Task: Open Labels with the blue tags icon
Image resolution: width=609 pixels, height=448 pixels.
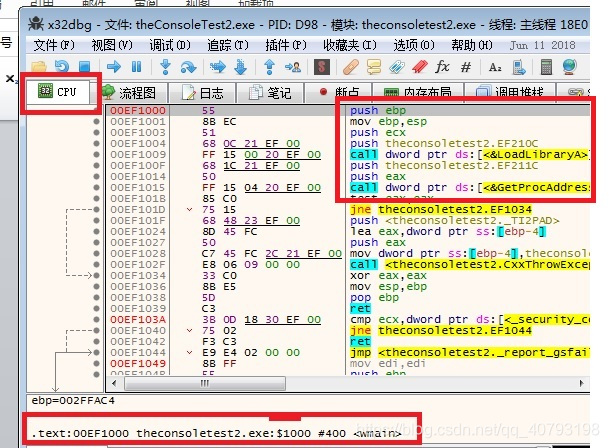Action: click(397, 67)
